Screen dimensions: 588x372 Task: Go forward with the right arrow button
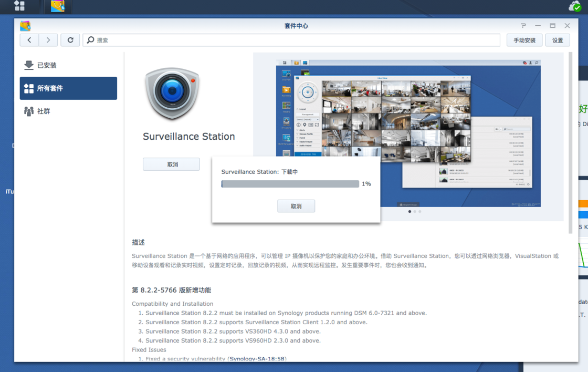[48, 40]
